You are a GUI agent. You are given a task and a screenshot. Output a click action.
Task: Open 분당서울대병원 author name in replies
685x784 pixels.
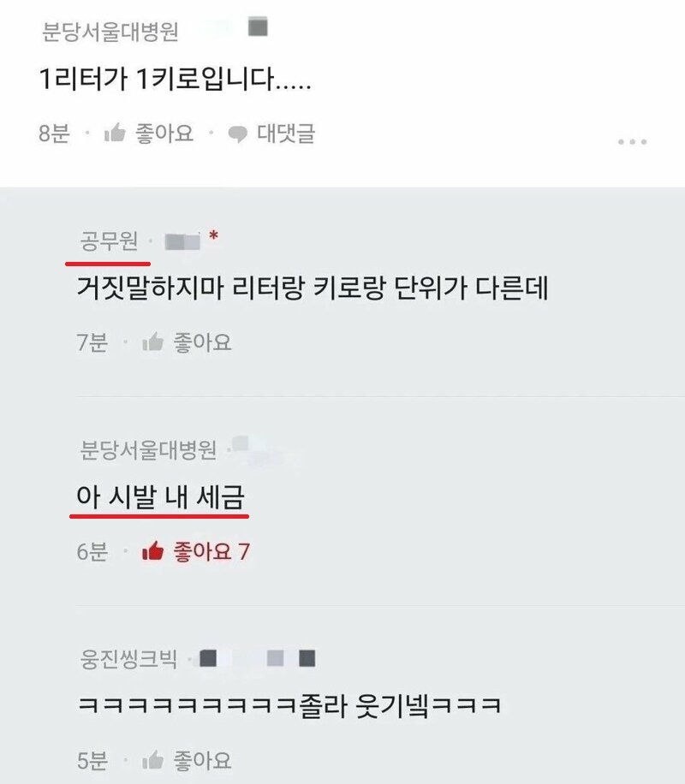(x=148, y=449)
